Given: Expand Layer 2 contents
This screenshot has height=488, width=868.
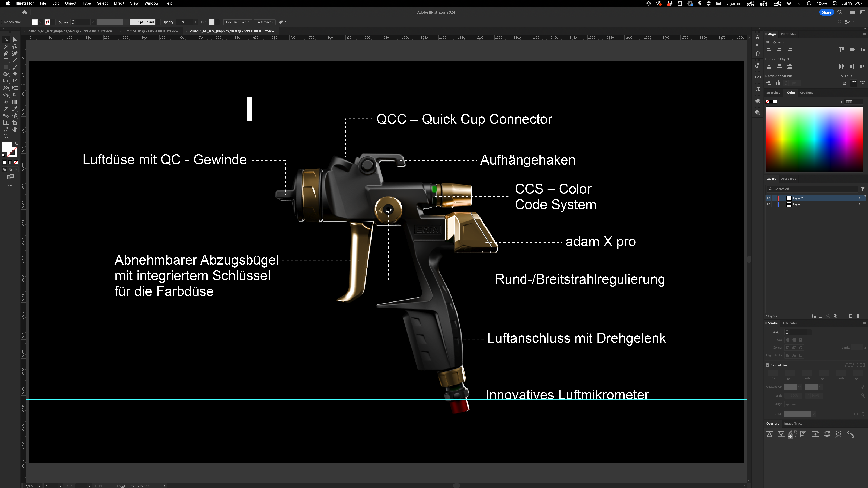Looking at the screenshot, I should [x=782, y=198].
